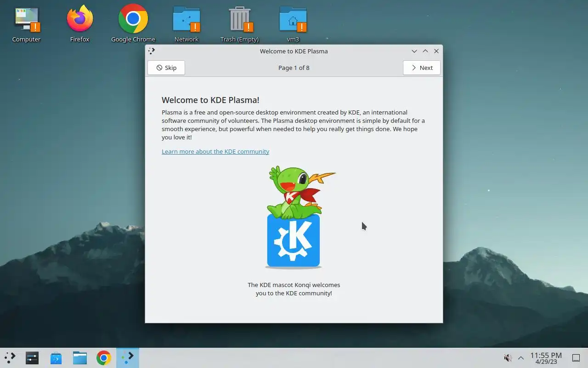Viewport: 588px width, 368px height.
Task: Open the KDE application launcher in the taskbar
Action: pyautogui.click(x=10, y=358)
